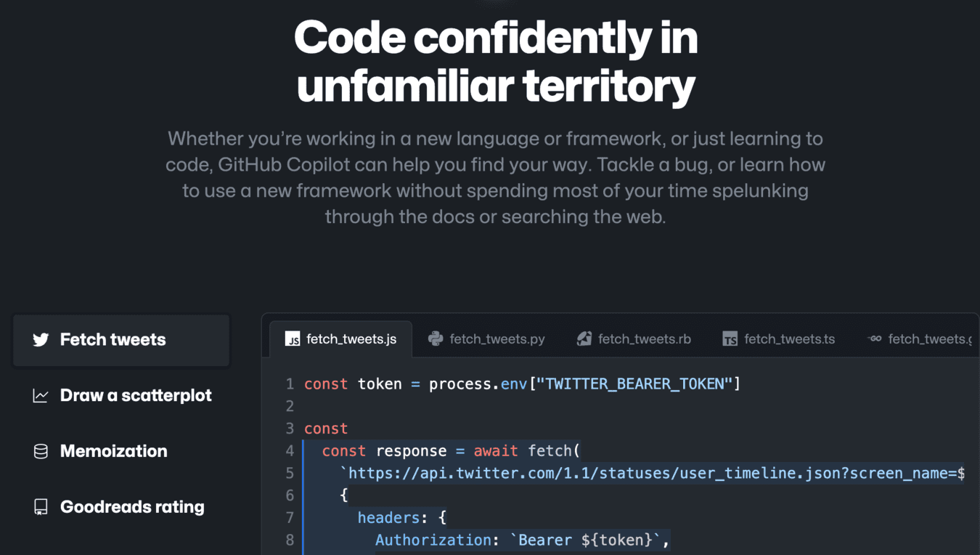Click the line-chart icon beside Draw a scatterplot

(41, 395)
